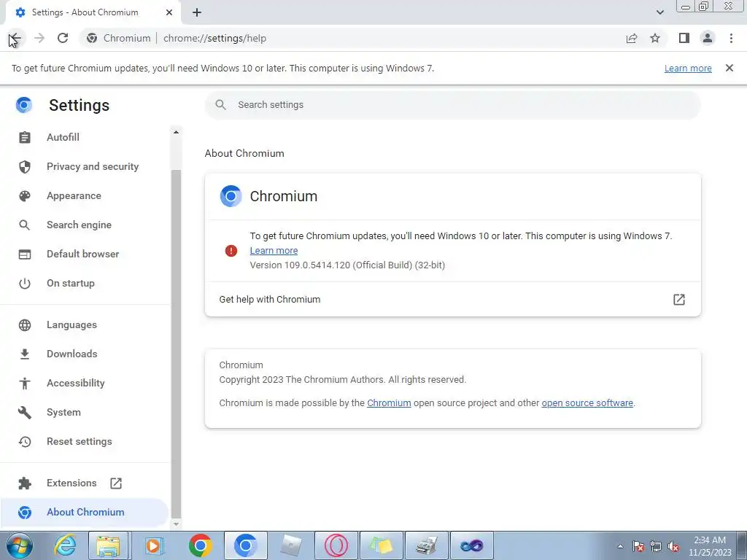This screenshot has width=747, height=560.
Task: Open the Windows Start menu
Action: [20, 545]
